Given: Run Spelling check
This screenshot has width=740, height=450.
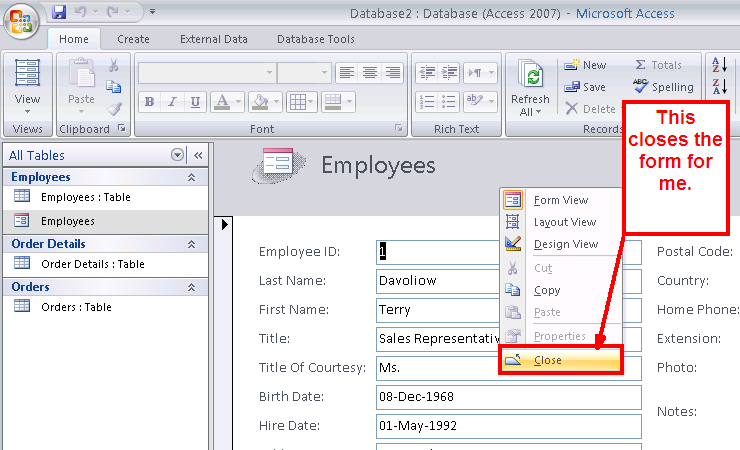Looking at the screenshot, I should (664, 87).
